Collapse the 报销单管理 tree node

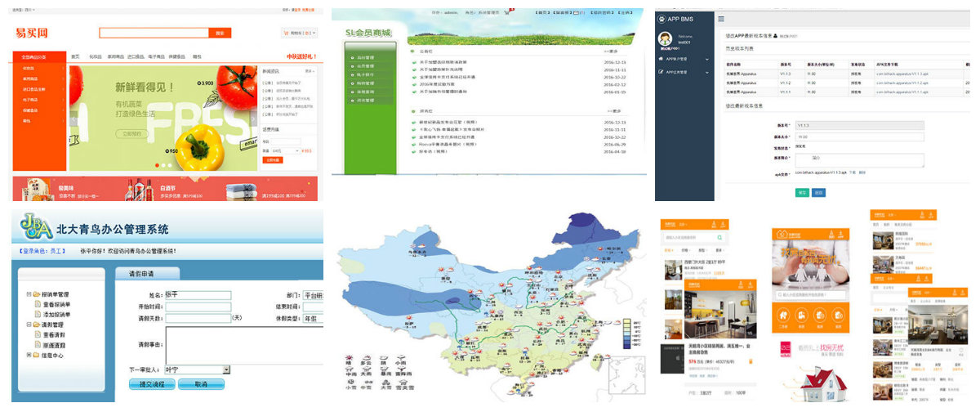(x=29, y=294)
